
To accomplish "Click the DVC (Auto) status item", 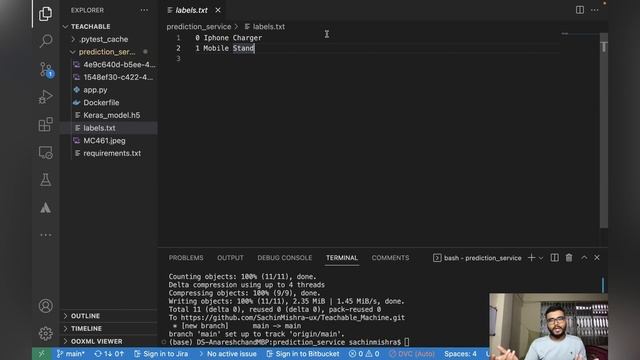I will point(411,354).
